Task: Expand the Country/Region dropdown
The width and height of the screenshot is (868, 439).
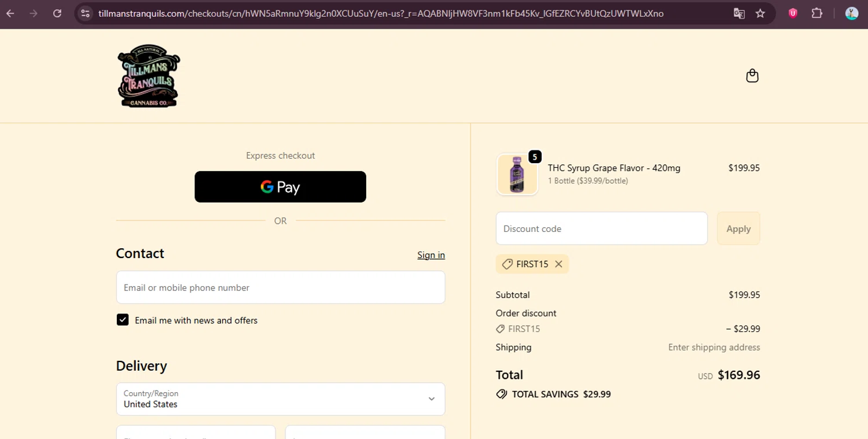Action: tap(281, 399)
